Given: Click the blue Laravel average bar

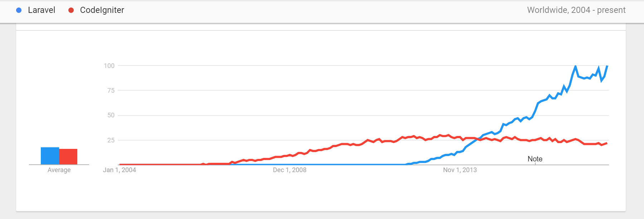Looking at the screenshot, I should (x=50, y=156).
